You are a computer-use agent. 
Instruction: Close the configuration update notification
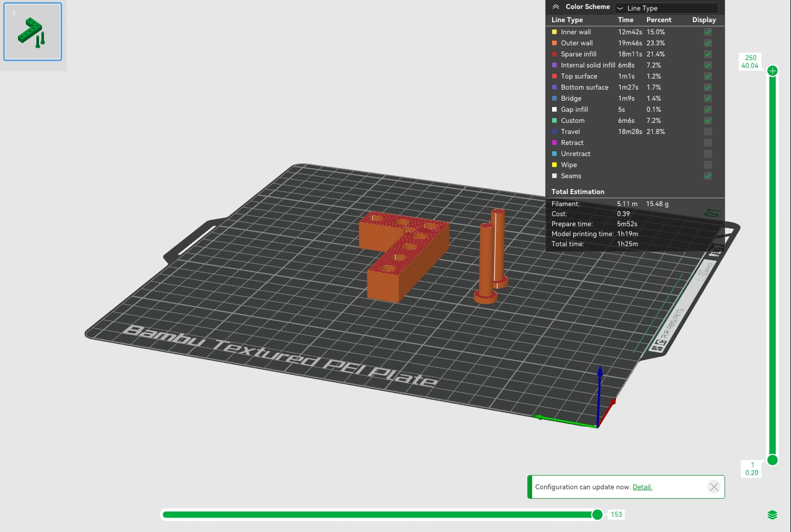(714, 487)
